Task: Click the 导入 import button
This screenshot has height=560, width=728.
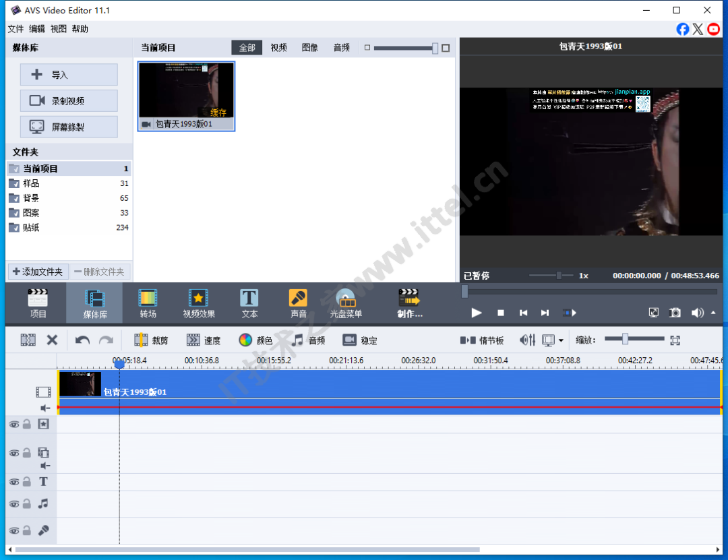Action: tap(69, 75)
